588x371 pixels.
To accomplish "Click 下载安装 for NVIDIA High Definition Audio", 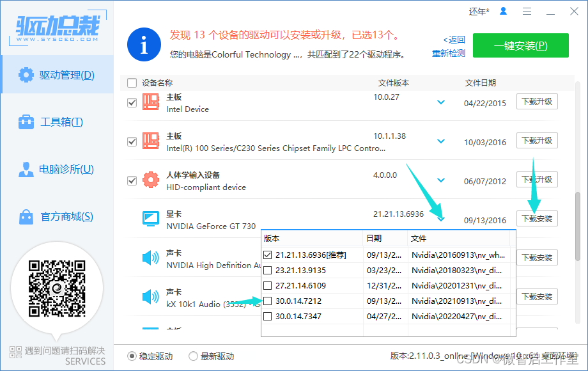I will point(537,257).
